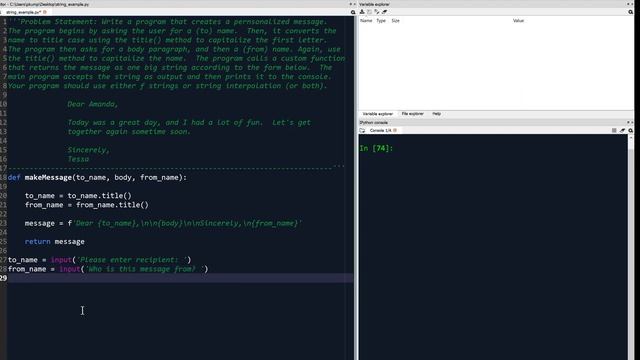Click the 'Who is this message from?' line
Screen dimensions: 640x360
(108, 269)
